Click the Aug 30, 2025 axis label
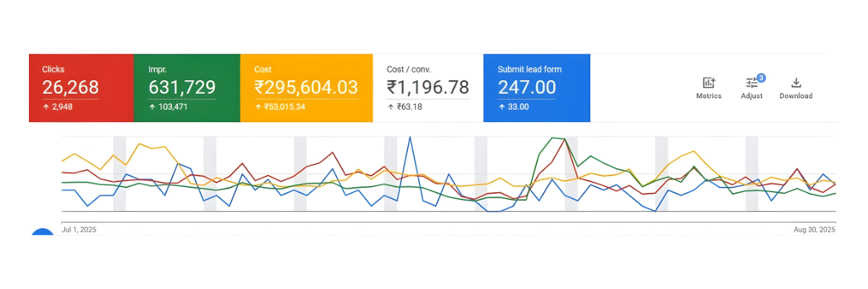Viewport: 868px width, 289px height. tap(814, 230)
